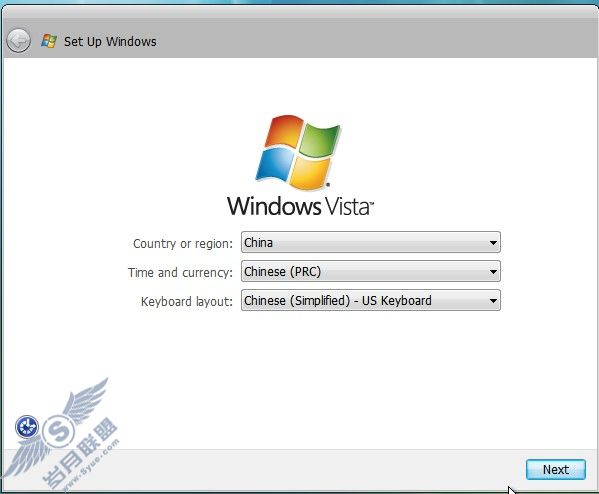Click the Next button
Image resolution: width=599 pixels, height=494 pixels.
pyautogui.click(x=556, y=470)
